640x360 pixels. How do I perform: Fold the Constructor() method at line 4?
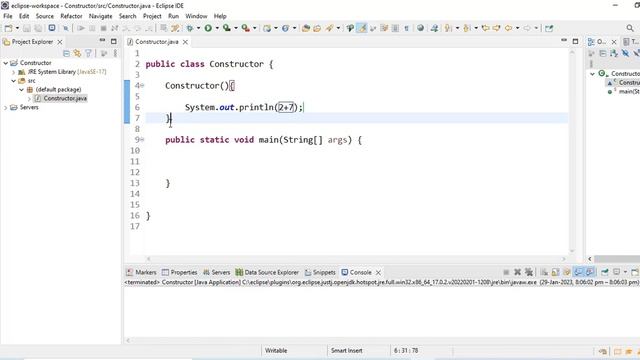click(142, 86)
